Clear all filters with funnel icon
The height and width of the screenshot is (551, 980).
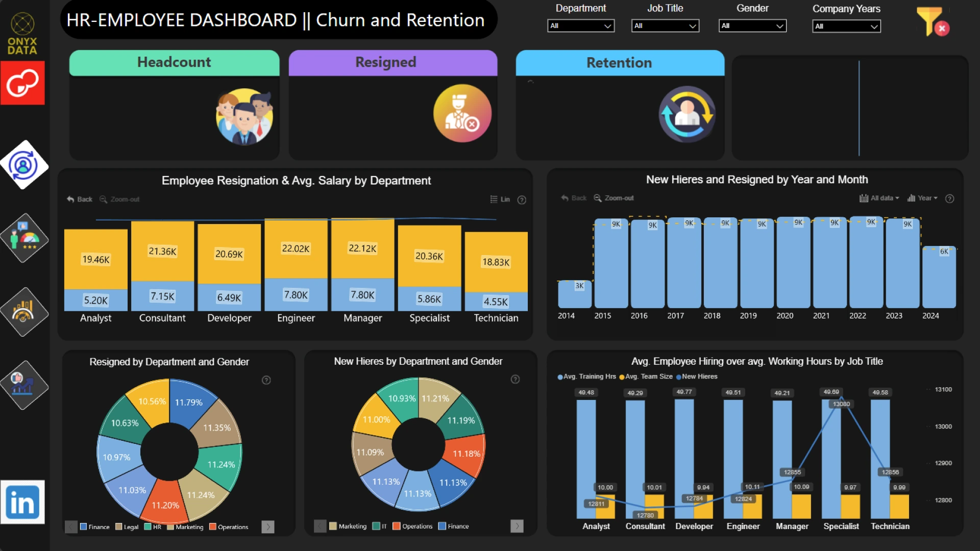pos(933,21)
